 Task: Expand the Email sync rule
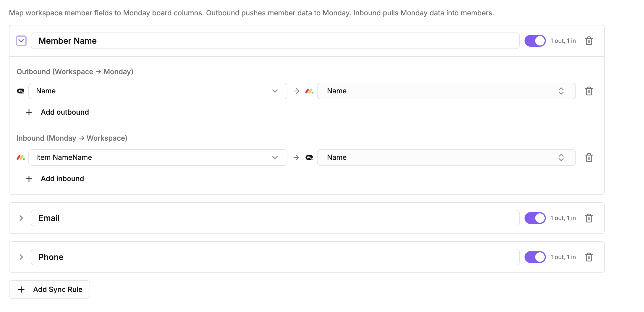[x=21, y=218]
